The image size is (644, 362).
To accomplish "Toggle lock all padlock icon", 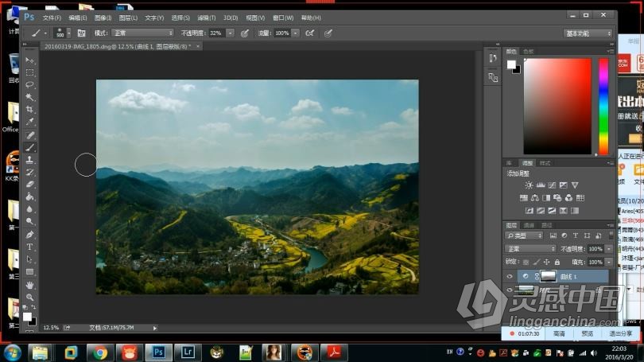I will coord(557,263).
